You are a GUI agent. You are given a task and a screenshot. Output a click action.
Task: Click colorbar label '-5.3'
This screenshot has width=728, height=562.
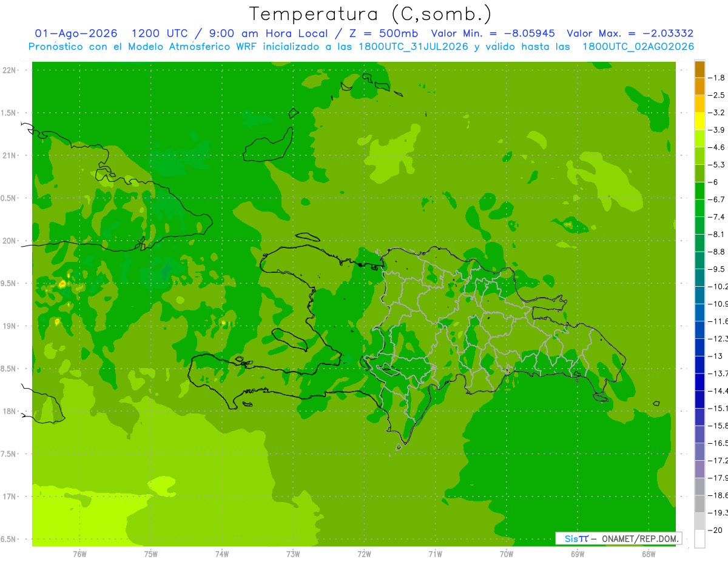click(x=716, y=164)
